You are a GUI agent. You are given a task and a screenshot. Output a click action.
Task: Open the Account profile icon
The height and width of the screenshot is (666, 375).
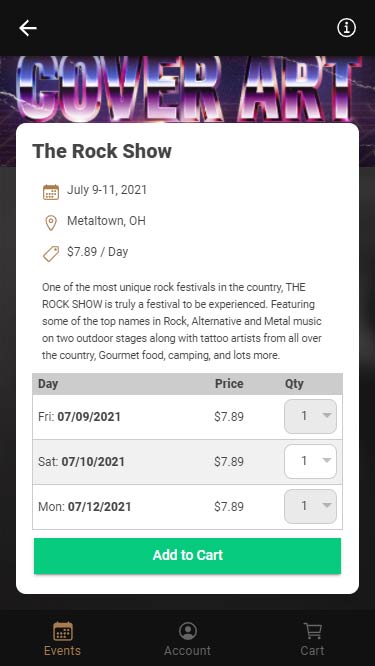[x=188, y=631]
